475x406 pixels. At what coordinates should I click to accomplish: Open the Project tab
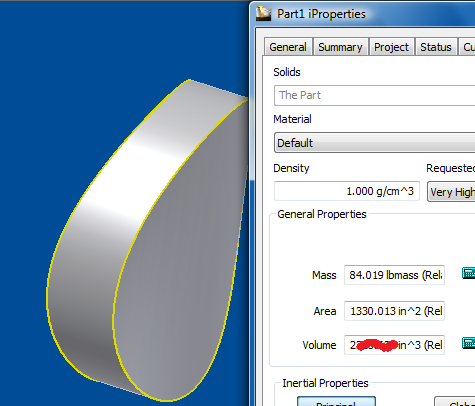click(391, 47)
